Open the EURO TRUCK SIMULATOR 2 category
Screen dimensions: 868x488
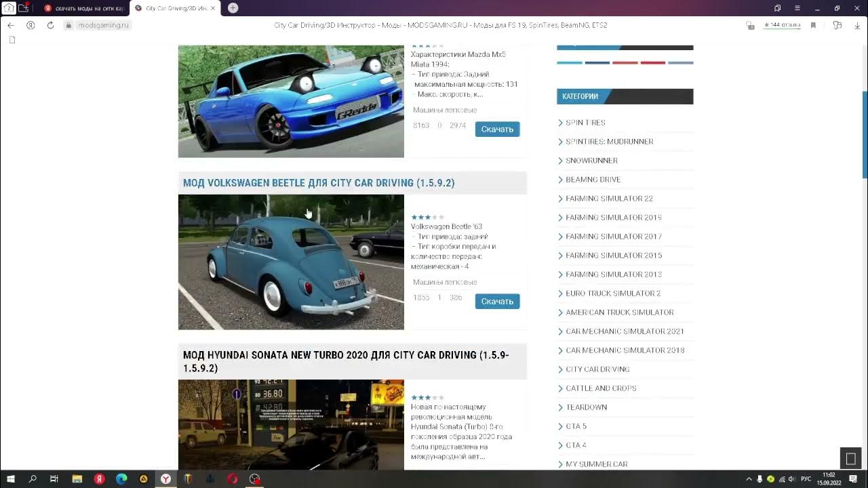pos(612,293)
